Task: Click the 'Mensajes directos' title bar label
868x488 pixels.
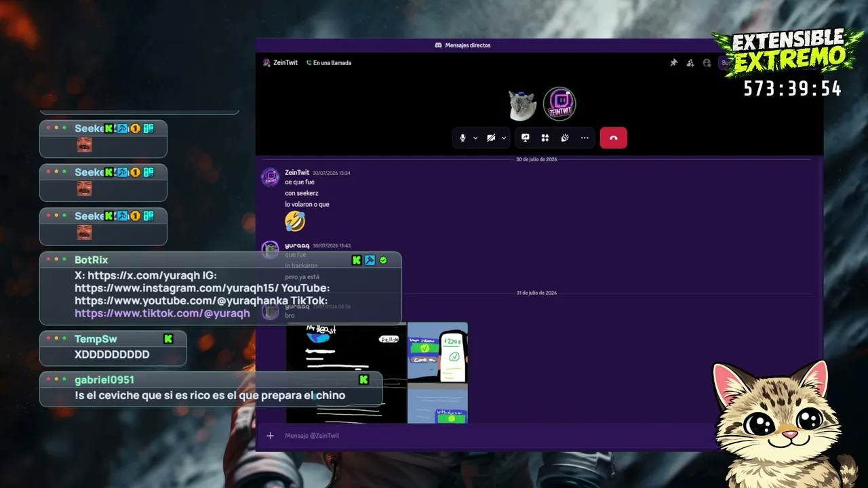Action: click(468, 45)
